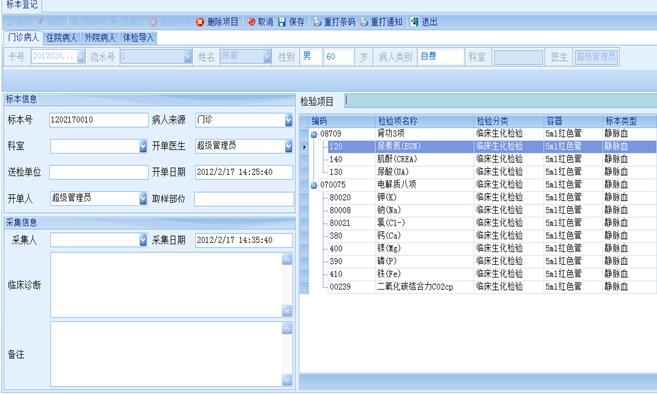Sort by the 容器 column header
The image size is (657, 394).
click(x=574, y=121)
